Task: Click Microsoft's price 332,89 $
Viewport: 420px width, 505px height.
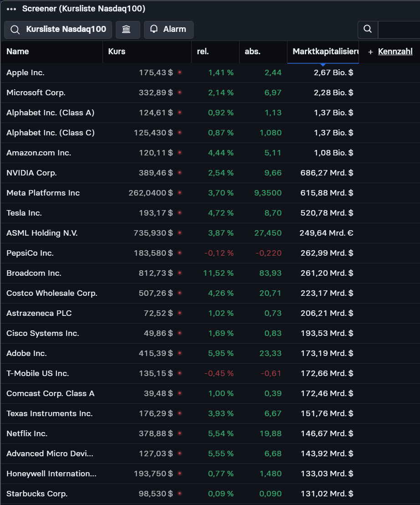Action: pyautogui.click(x=156, y=93)
